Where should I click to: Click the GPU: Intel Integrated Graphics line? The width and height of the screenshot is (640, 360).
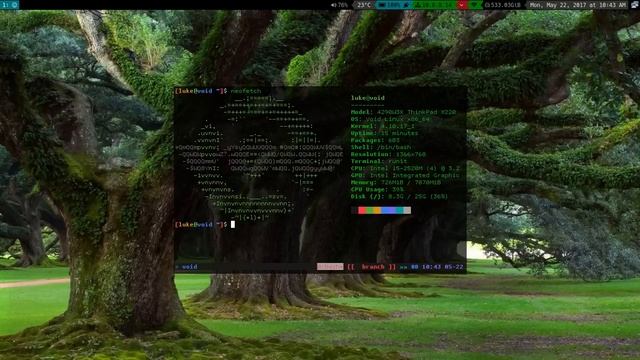tap(405, 175)
